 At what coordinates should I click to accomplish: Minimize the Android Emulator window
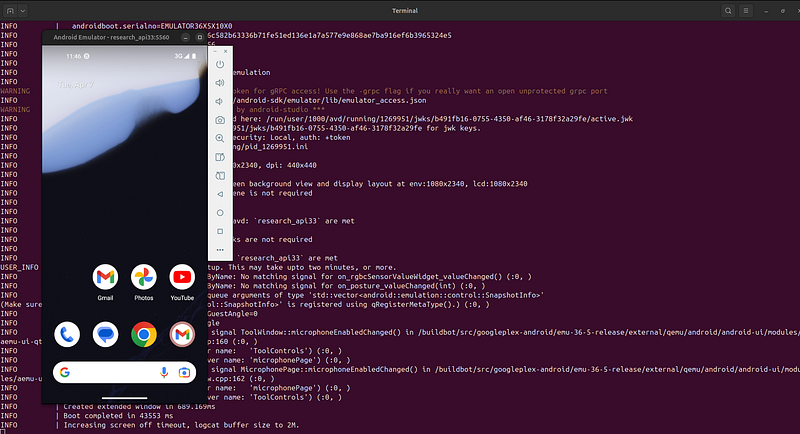pos(186,37)
